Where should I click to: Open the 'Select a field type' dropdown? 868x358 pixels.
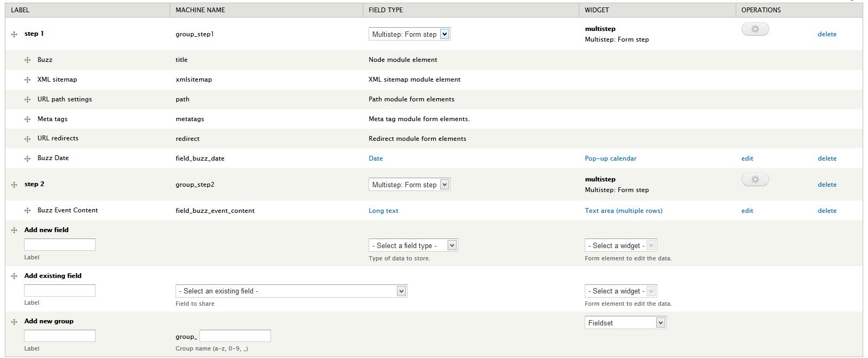pyautogui.click(x=413, y=245)
